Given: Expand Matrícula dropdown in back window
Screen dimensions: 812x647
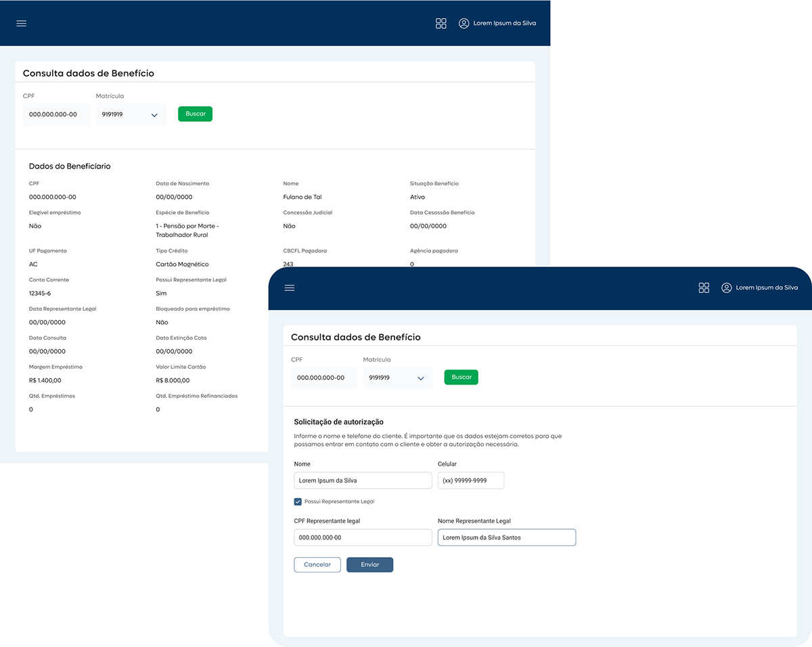Looking at the screenshot, I should point(131,114).
